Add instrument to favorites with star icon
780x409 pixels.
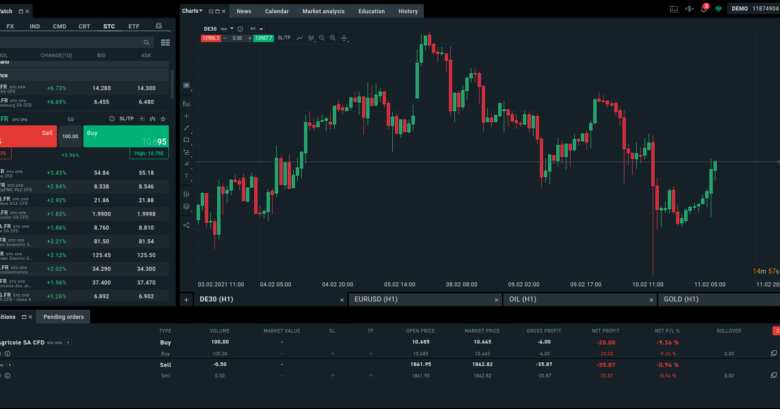click(162, 118)
